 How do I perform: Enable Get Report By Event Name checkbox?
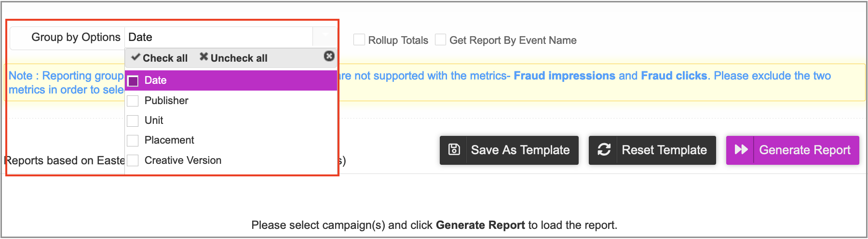tap(441, 40)
